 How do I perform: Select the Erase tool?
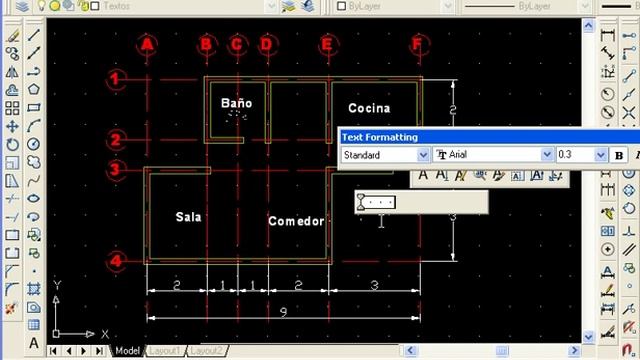(x=12, y=36)
